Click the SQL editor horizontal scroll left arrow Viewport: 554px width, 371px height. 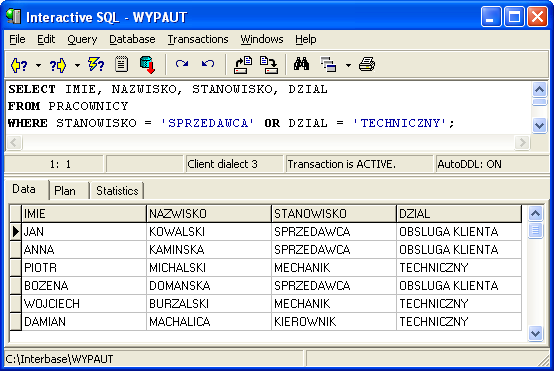coord(14,143)
